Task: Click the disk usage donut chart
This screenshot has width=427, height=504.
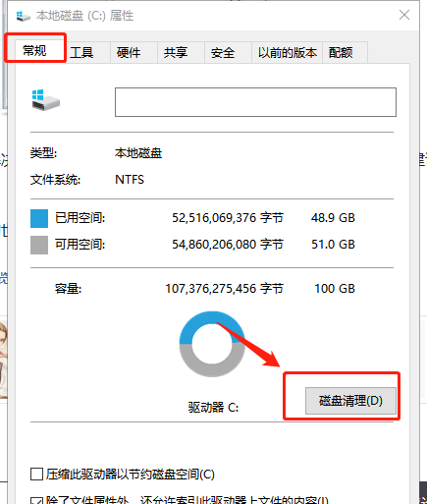Action: click(x=212, y=344)
